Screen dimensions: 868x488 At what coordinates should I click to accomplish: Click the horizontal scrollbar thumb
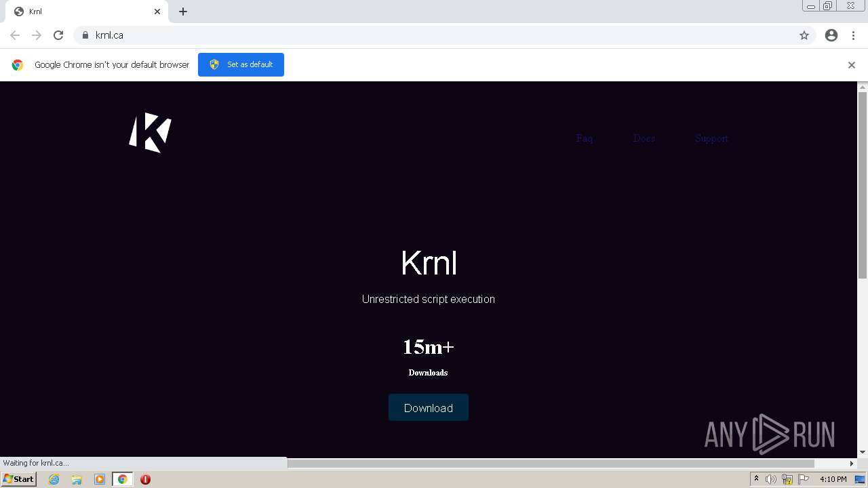(x=551, y=464)
